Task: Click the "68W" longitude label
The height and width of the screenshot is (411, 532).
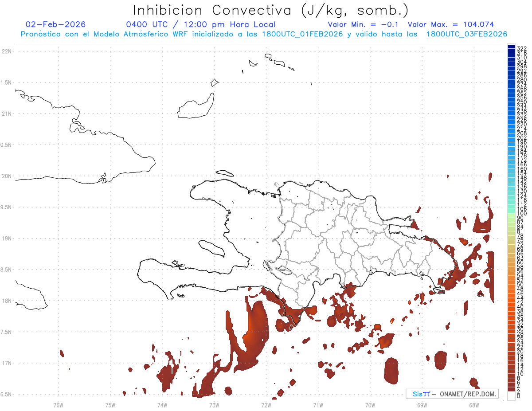Action: tap(473, 405)
